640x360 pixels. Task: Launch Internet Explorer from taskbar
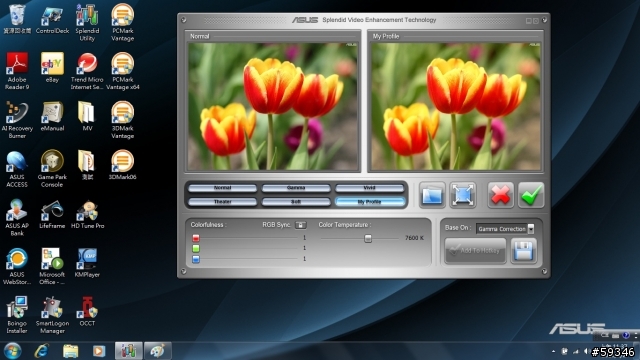42,351
